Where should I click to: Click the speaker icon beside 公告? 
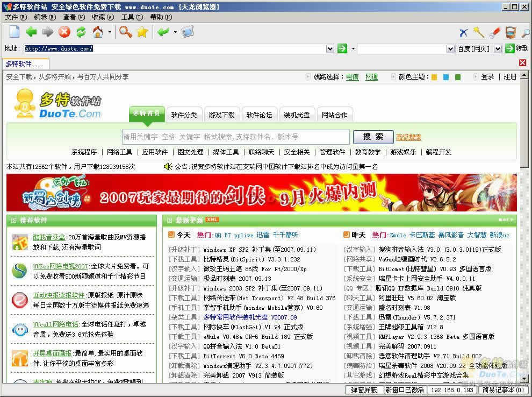pyautogui.click(x=168, y=166)
